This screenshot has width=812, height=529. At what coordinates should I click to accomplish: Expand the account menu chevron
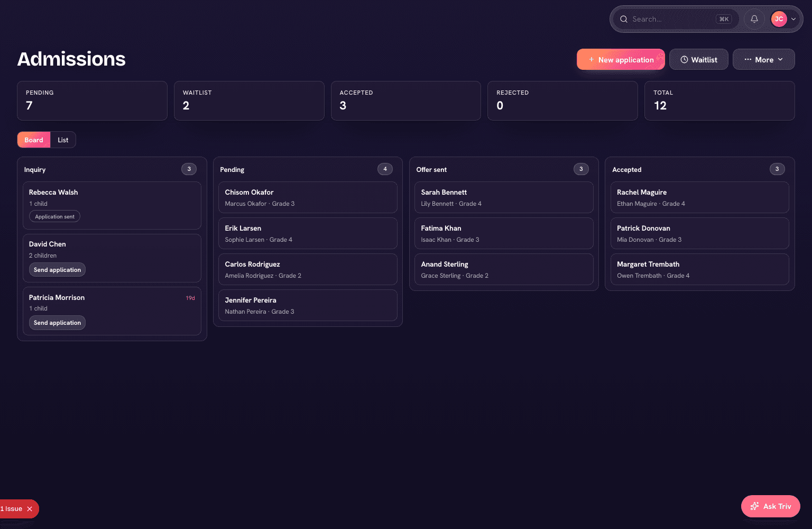click(793, 19)
